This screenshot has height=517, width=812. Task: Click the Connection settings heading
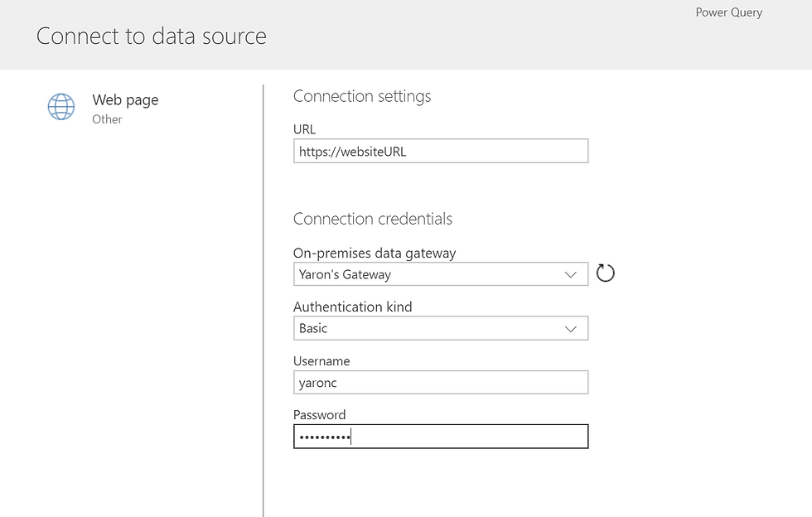pyautogui.click(x=362, y=96)
